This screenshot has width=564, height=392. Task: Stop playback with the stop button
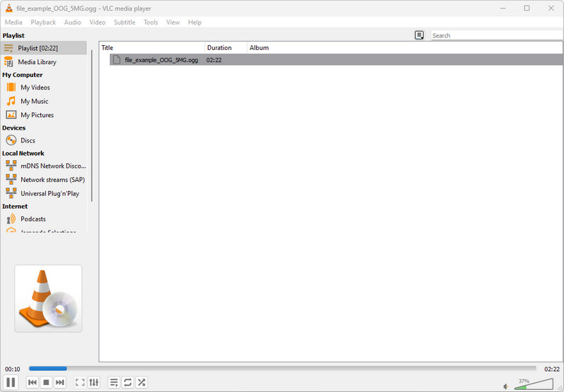(x=46, y=382)
